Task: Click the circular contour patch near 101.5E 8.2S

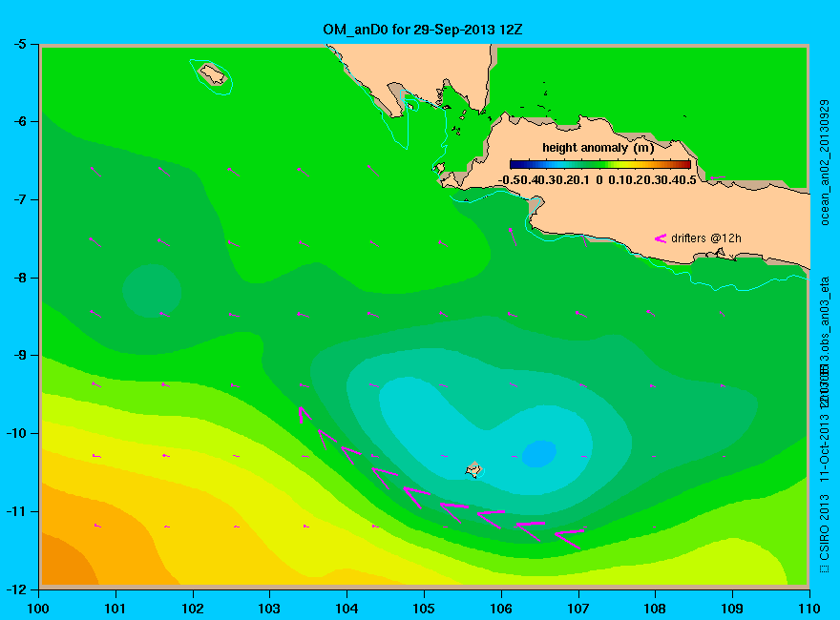Action: [x=152, y=291]
